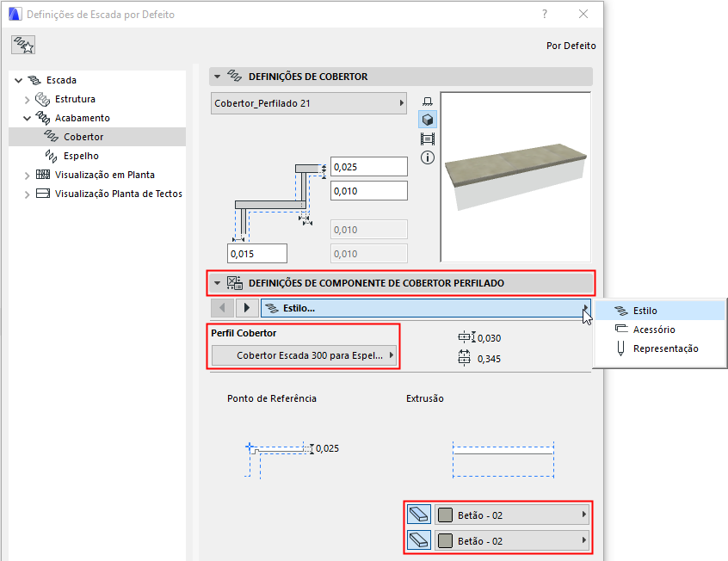
Task: Open the Perfil Cobertor profile dropdown
Action: (304, 355)
